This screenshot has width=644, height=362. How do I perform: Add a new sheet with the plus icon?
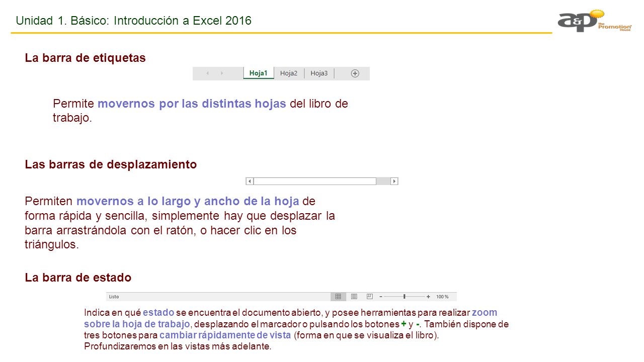pos(355,73)
